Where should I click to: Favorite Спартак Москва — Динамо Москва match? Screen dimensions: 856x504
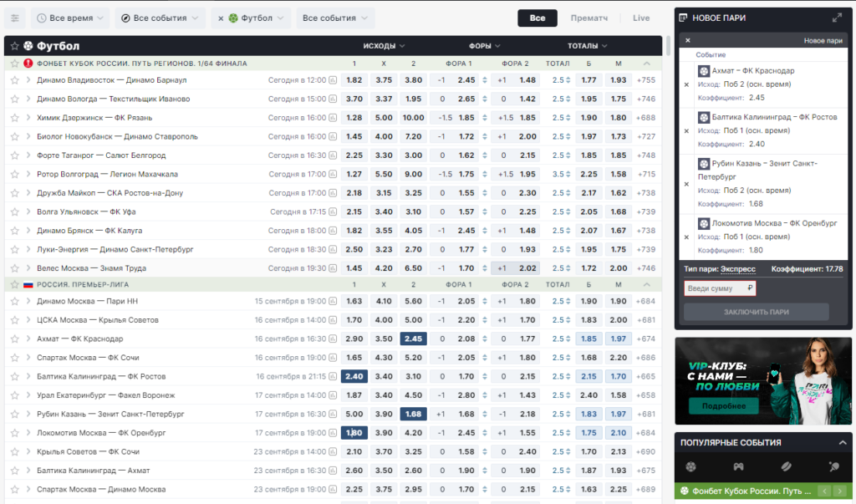pyautogui.click(x=15, y=490)
